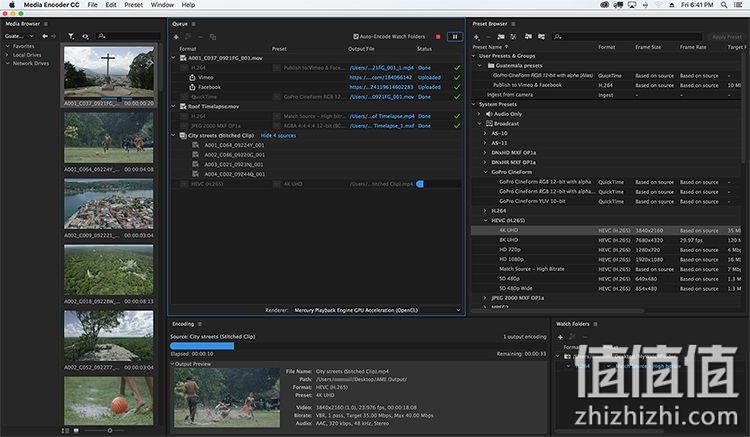Switch Media Browser to list view
Screen dimensions: 750x437
click(66, 431)
